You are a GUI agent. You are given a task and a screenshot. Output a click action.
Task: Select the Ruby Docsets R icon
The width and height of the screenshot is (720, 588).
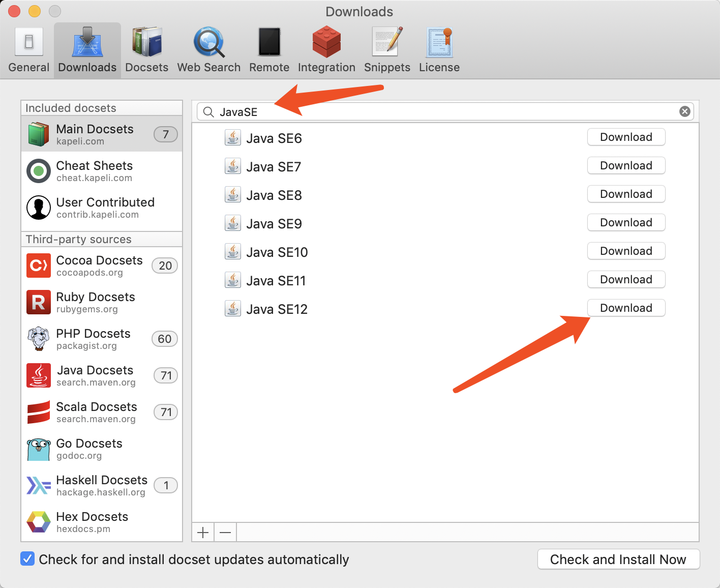coord(39,302)
